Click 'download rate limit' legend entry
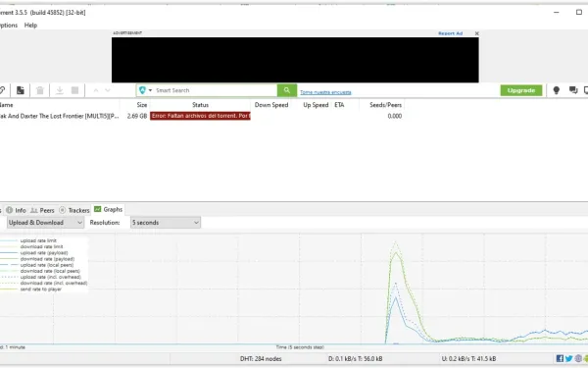Image resolution: width=588 pixels, height=368 pixels. pos(41,246)
